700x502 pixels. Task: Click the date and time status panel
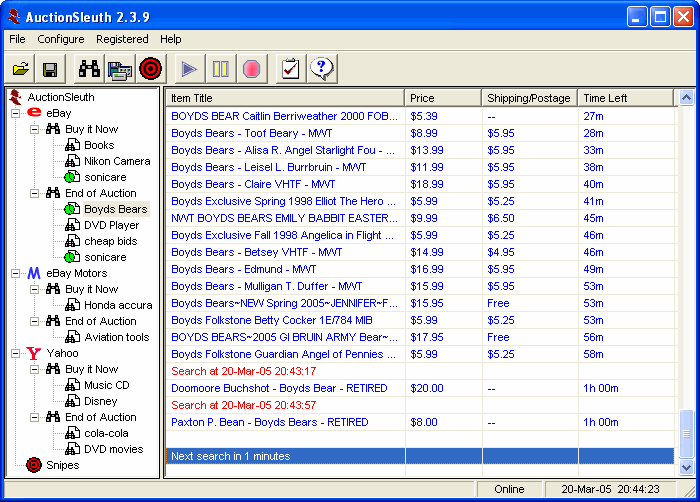point(610,489)
